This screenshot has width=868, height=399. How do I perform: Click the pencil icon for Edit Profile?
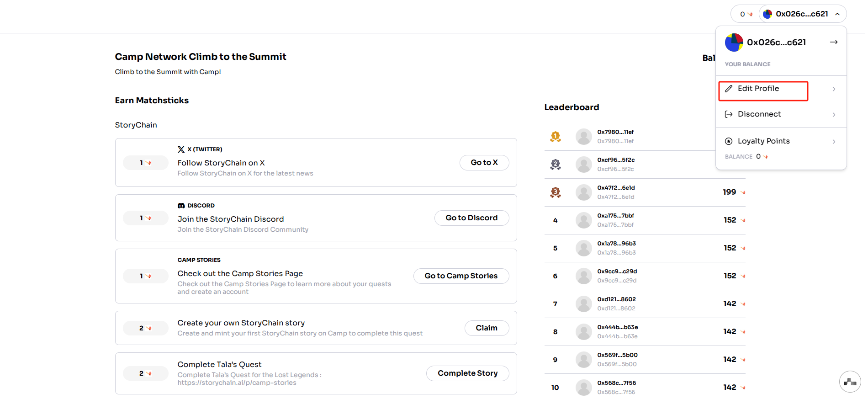[x=729, y=89]
